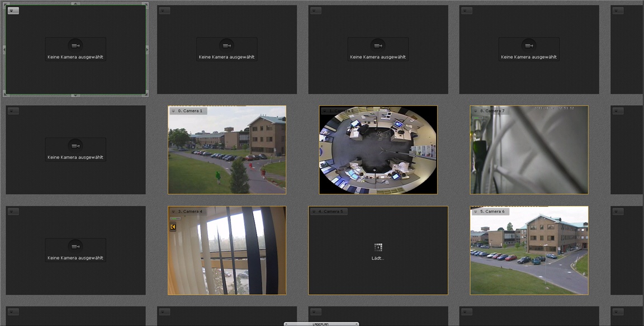Click camera icon in third top-row empty tile
644x326 pixels.
(x=378, y=46)
